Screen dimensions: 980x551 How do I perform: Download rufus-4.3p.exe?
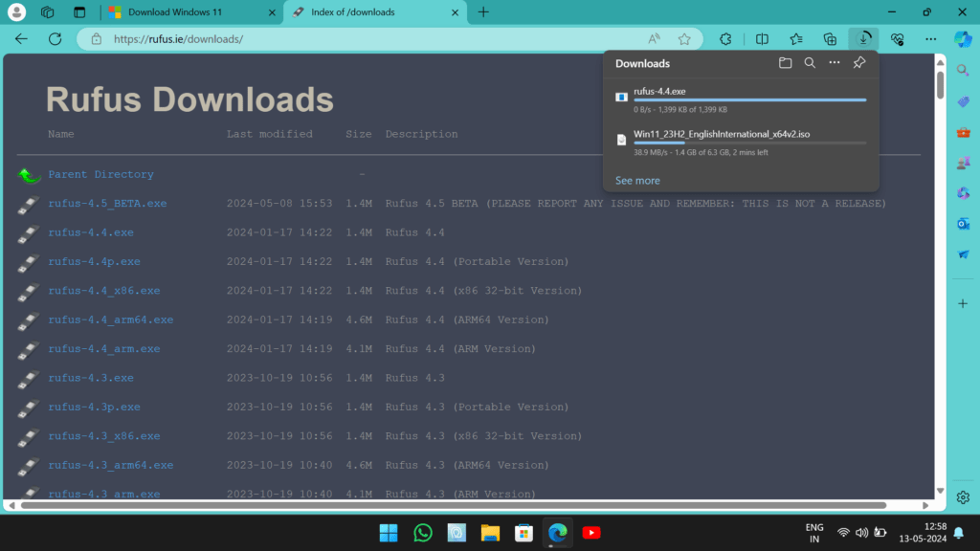point(95,407)
